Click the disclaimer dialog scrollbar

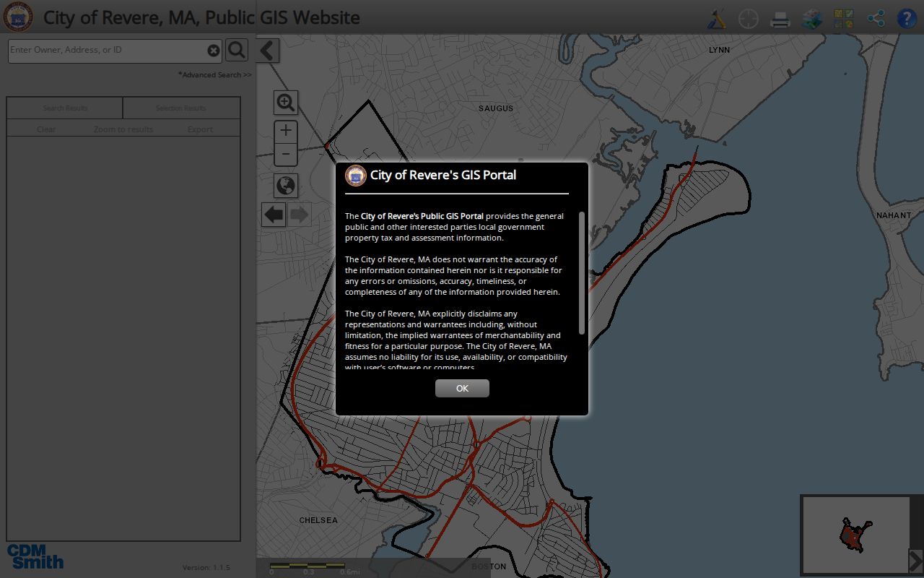pyautogui.click(x=582, y=272)
